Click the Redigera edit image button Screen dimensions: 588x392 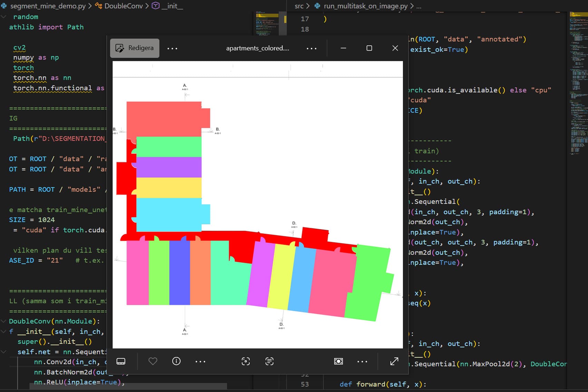[x=135, y=48]
